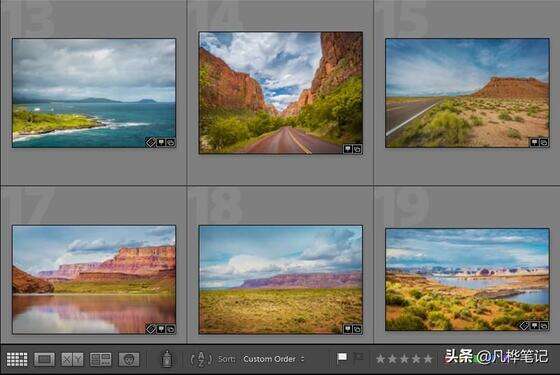Click keyword badge on coastline photo

(x=151, y=142)
